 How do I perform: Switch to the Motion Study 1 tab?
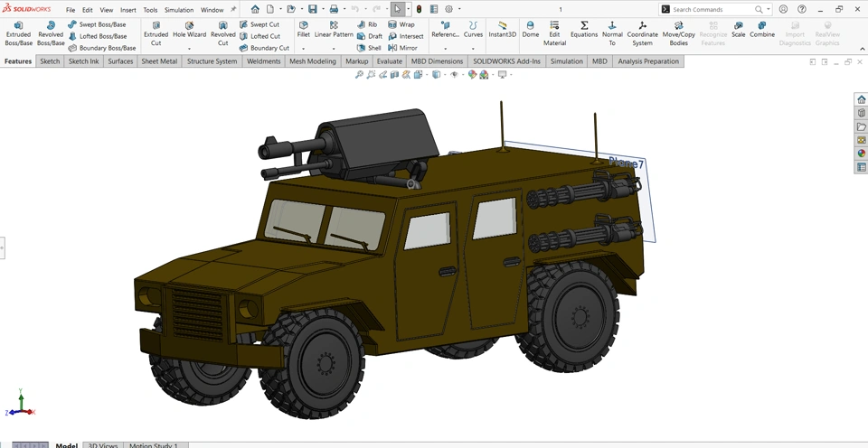tap(153, 444)
